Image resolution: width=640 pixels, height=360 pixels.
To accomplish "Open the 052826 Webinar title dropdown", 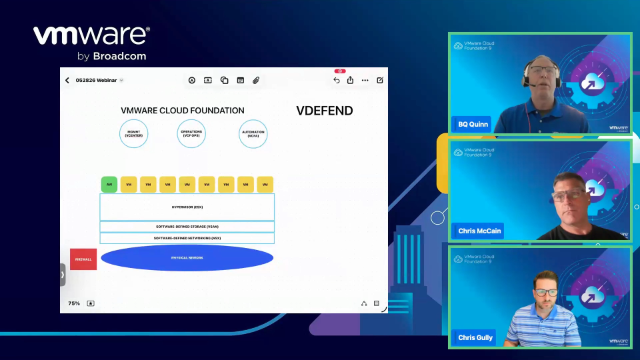I will [99, 80].
